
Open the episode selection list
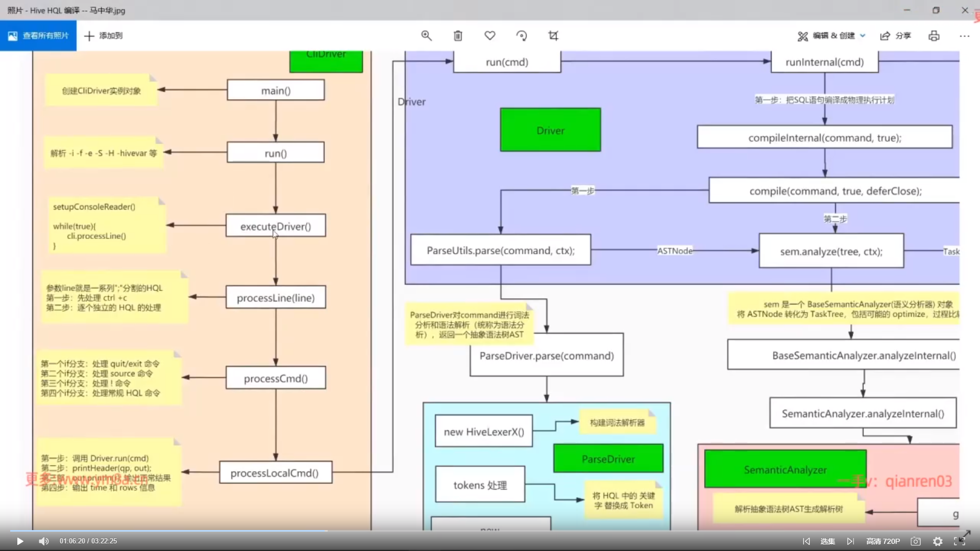pyautogui.click(x=828, y=541)
